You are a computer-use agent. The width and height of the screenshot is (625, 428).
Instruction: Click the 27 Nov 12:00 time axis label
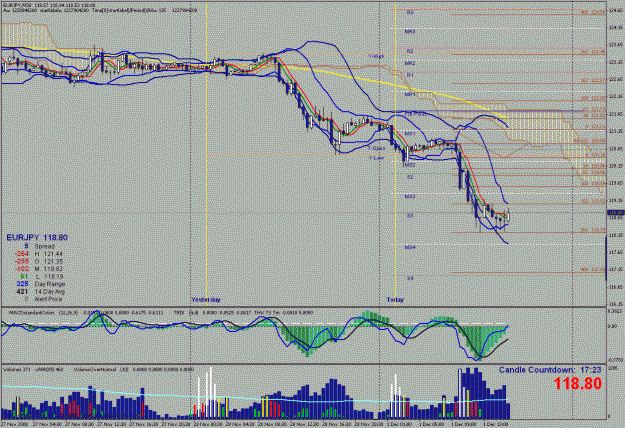pyautogui.click(x=112, y=424)
